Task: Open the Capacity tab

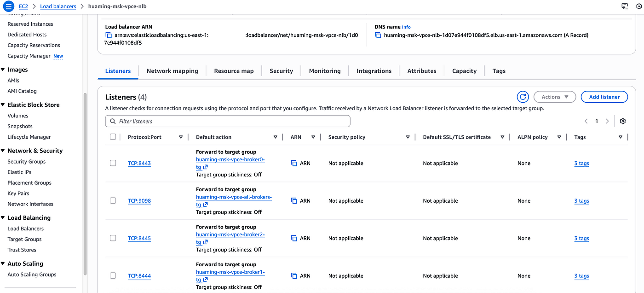Action: 465,71
